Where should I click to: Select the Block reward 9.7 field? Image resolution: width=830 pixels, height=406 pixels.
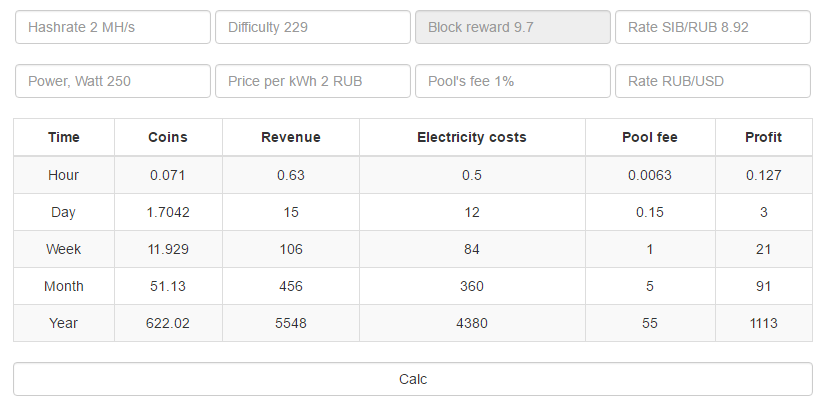point(513,27)
